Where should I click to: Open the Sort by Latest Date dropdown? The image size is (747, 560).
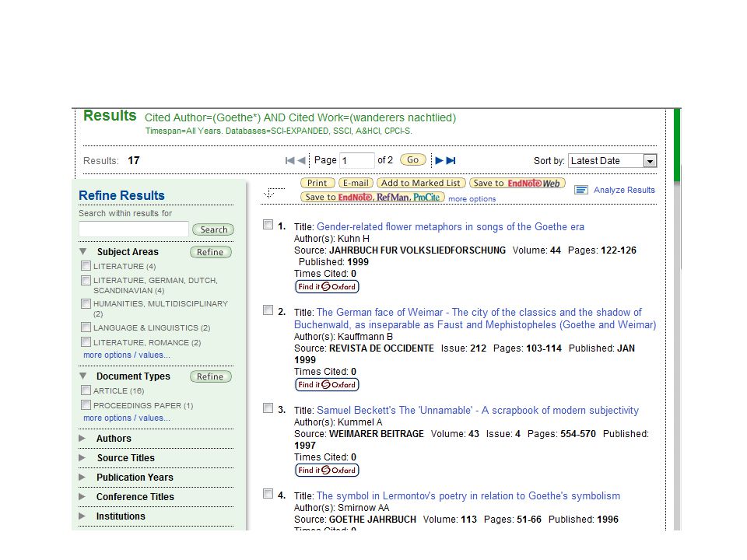coord(612,161)
